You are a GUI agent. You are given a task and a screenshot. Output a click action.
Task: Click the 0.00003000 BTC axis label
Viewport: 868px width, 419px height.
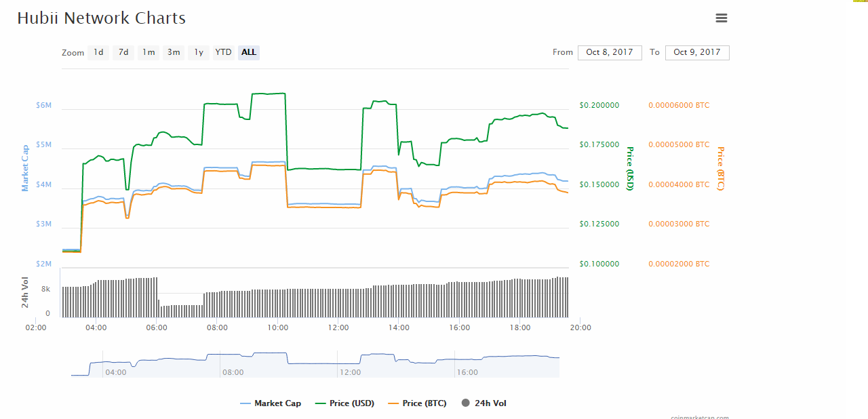click(679, 224)
